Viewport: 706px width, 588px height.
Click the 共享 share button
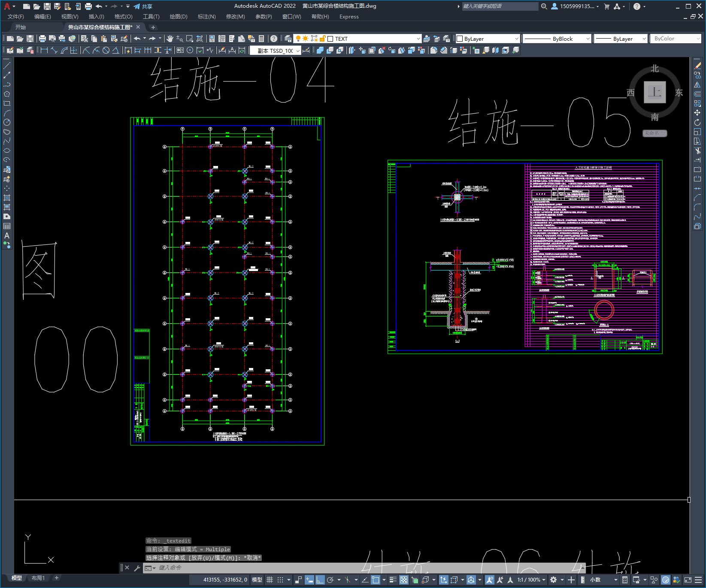click(143, 6)
